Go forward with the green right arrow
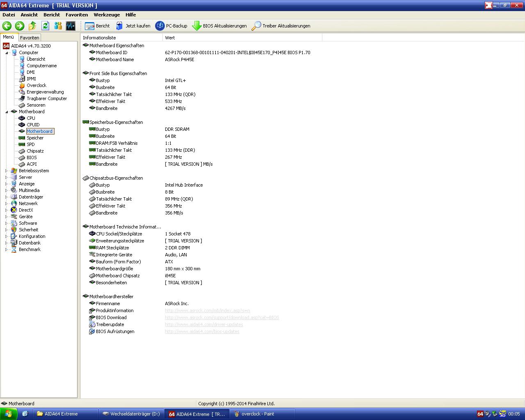This screenshot has width=525, height=420. (19, 26)
